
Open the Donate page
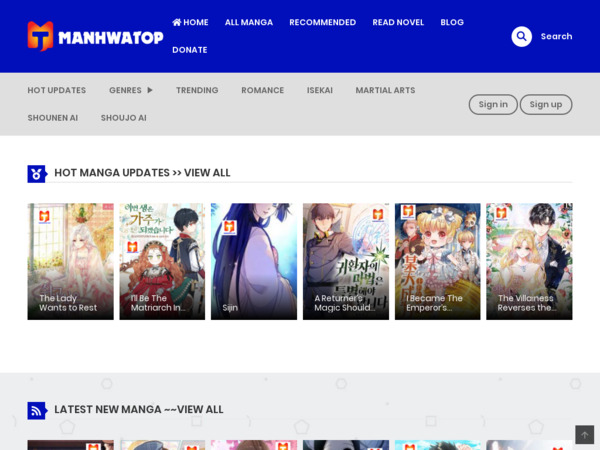pos(190,50)
